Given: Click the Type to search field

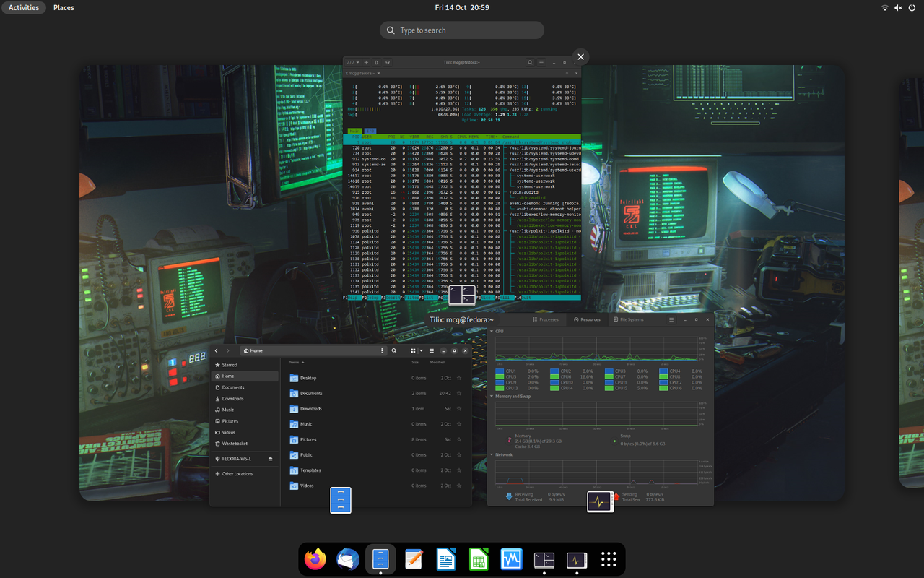Looking at the screenshot, I should point(462,30).
